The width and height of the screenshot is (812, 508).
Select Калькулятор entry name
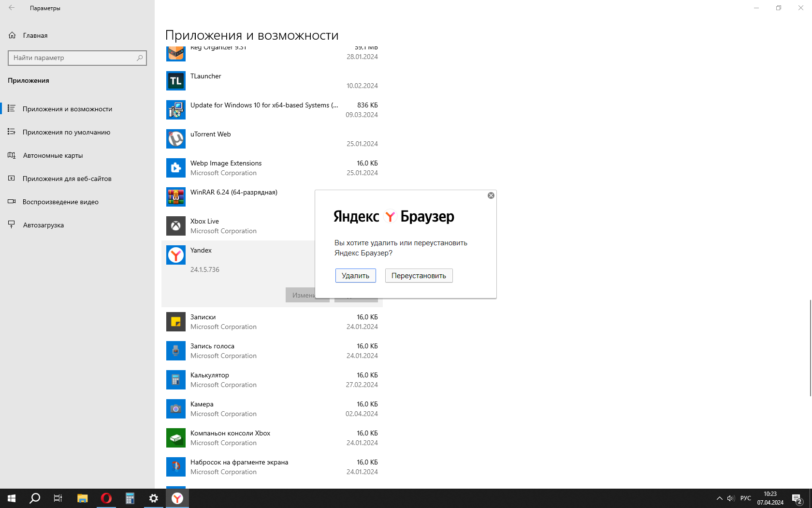click(x=210, y=375)
